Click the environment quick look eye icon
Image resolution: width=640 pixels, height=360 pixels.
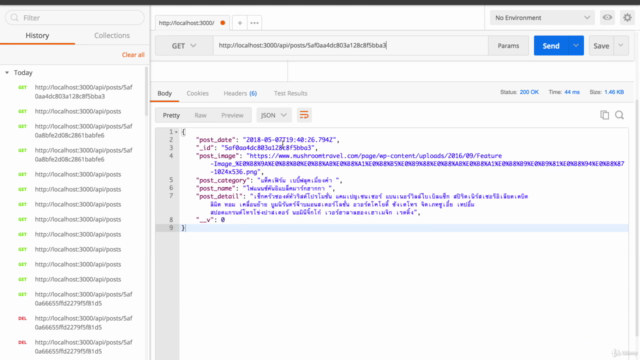pyautogui.click(x=607, y=18)
